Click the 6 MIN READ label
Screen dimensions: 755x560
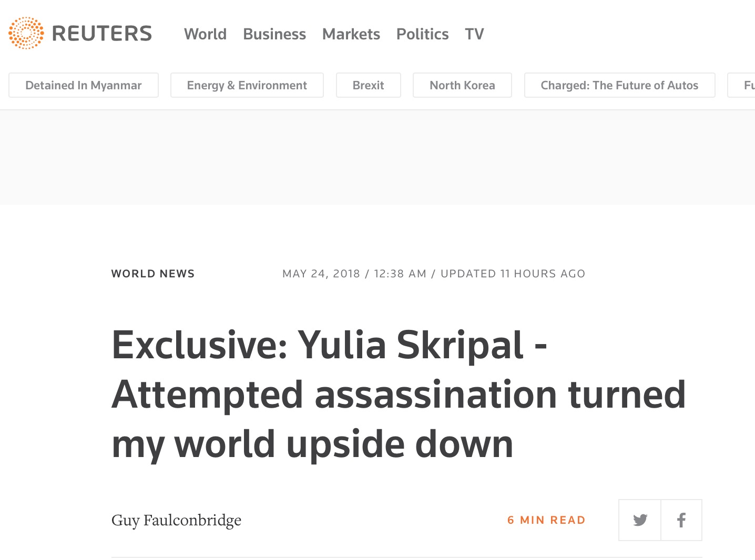coord(546,520)
